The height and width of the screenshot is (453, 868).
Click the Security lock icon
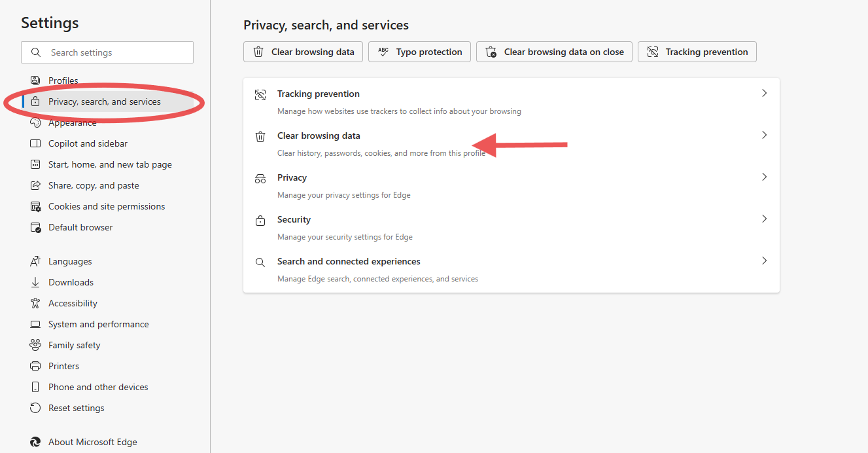coord(260,220)
